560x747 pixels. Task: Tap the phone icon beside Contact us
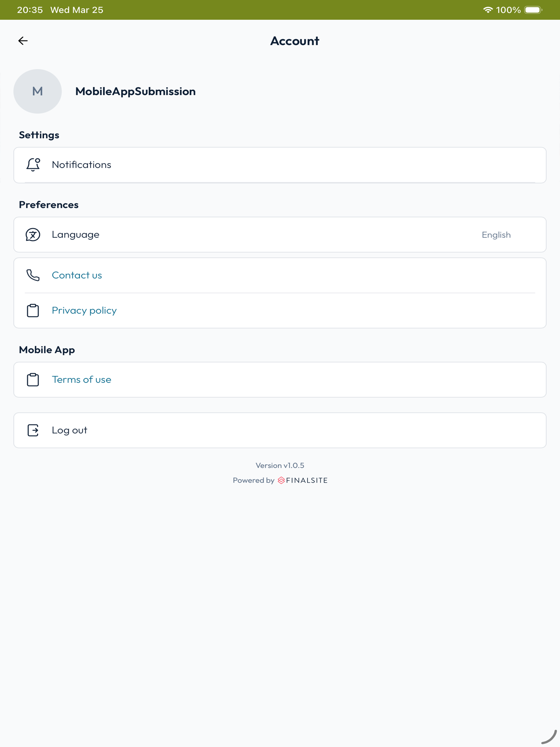click(33, 275)
